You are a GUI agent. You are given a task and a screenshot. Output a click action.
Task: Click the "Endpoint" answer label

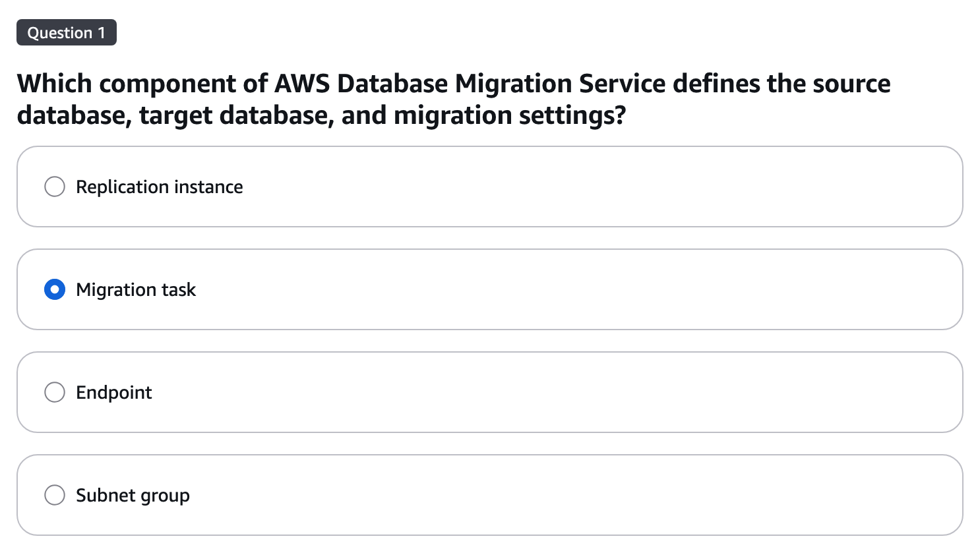click(114, 393)
